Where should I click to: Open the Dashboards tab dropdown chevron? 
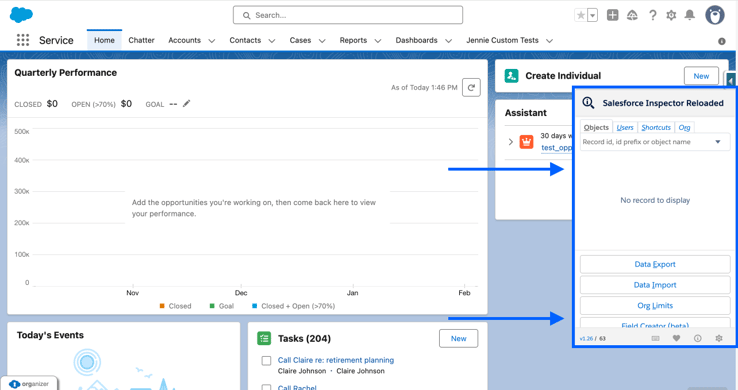(x=449, y=41)
